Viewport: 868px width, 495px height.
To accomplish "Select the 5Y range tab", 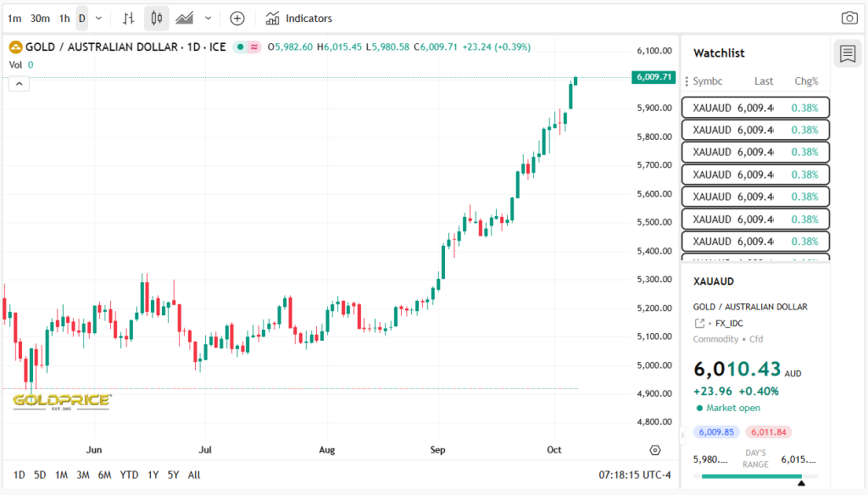I will point(172,476).
